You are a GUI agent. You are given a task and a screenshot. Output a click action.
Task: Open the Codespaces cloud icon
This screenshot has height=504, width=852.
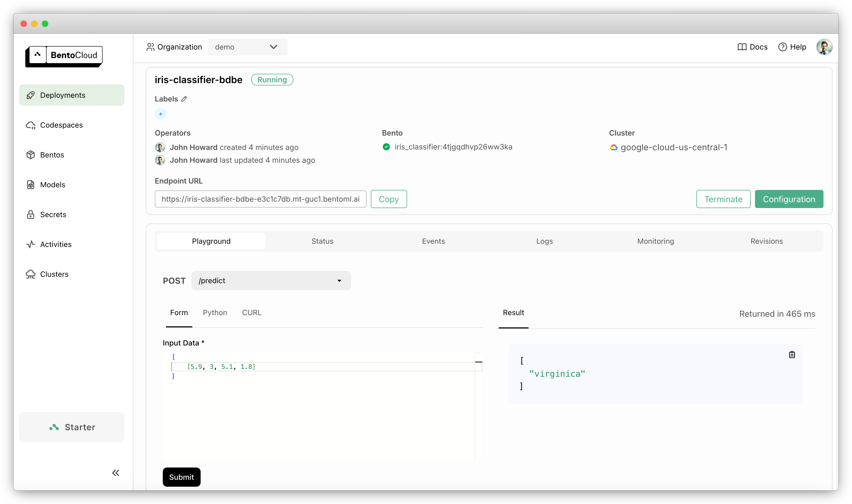click(x=31, y=125)
